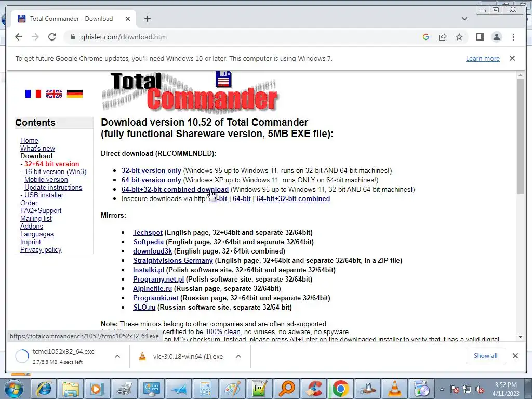The height and width of the screenshot is (399, 532).
Task: Click insecure http 64-bit+32-bit combined link
Action: (x=293, y=199)
